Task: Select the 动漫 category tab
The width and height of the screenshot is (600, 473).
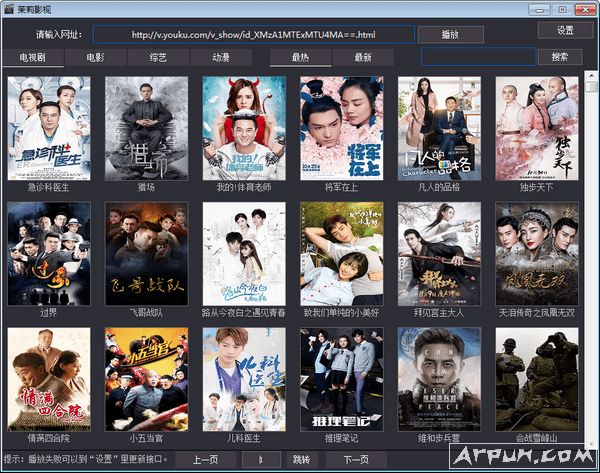Action: point(220,58)
